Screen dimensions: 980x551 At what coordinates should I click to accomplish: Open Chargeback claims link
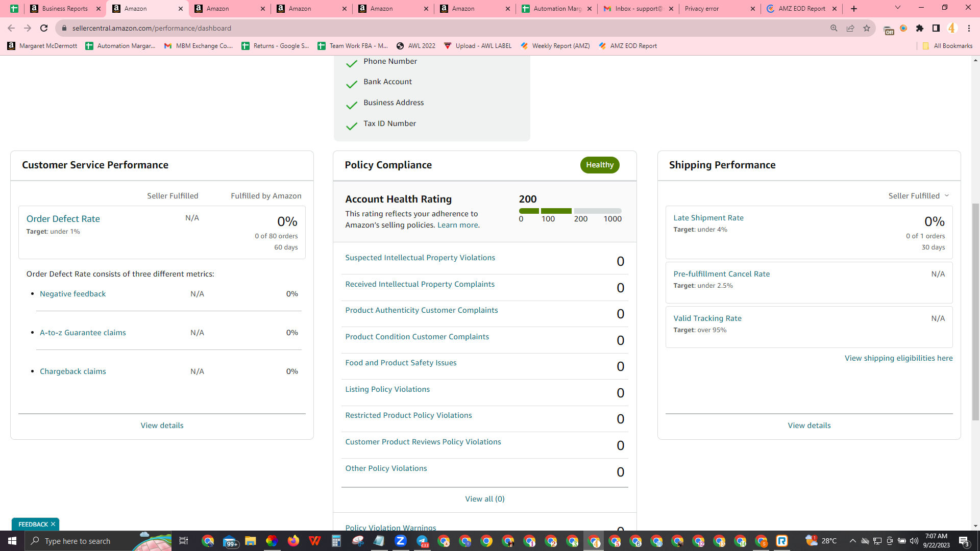73,371
